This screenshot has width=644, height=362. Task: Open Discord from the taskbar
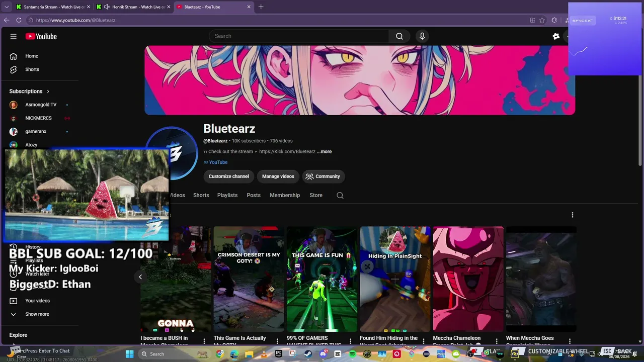[x=323, y=354]
